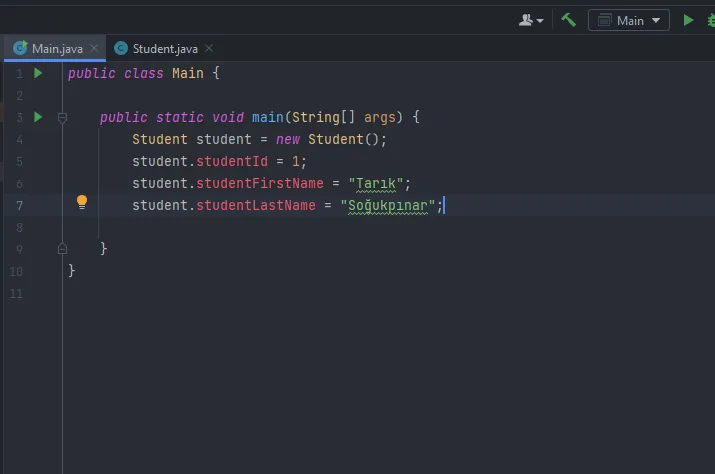The image size is (715, 474).
Task: Close the Student.java tab
Action: [209, 48]
